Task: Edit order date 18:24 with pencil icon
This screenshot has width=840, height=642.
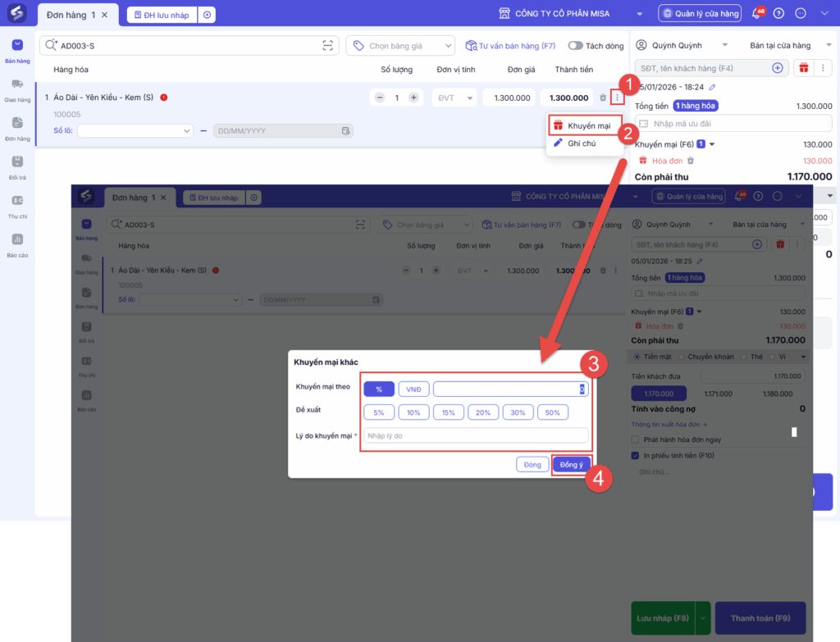Action: [x=712, y=87]
